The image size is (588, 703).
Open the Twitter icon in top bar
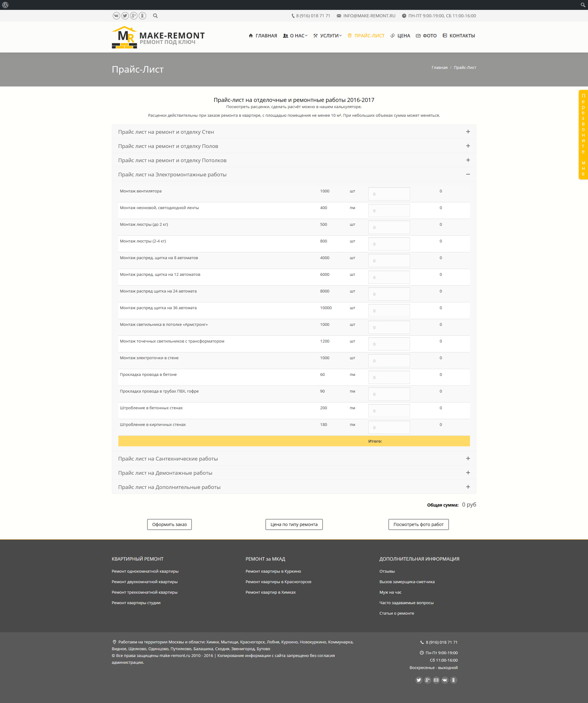125,16
